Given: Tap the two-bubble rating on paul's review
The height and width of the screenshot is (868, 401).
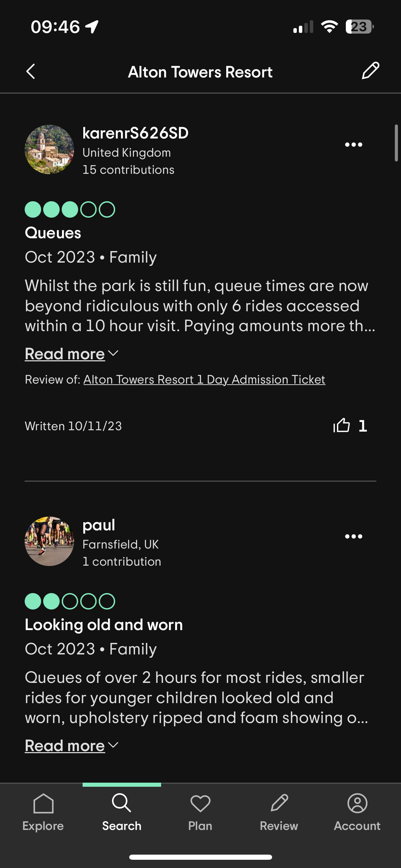Looking at the screenshot, I should 70,601.
